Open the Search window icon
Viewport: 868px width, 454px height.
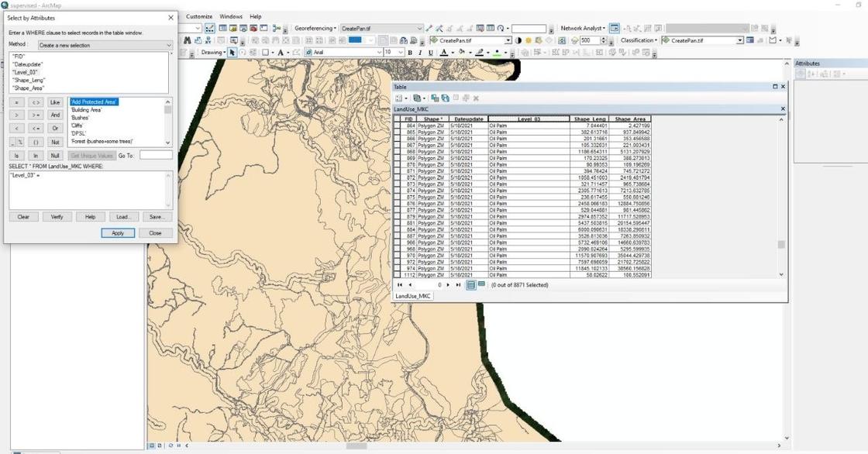coord(243,28)
